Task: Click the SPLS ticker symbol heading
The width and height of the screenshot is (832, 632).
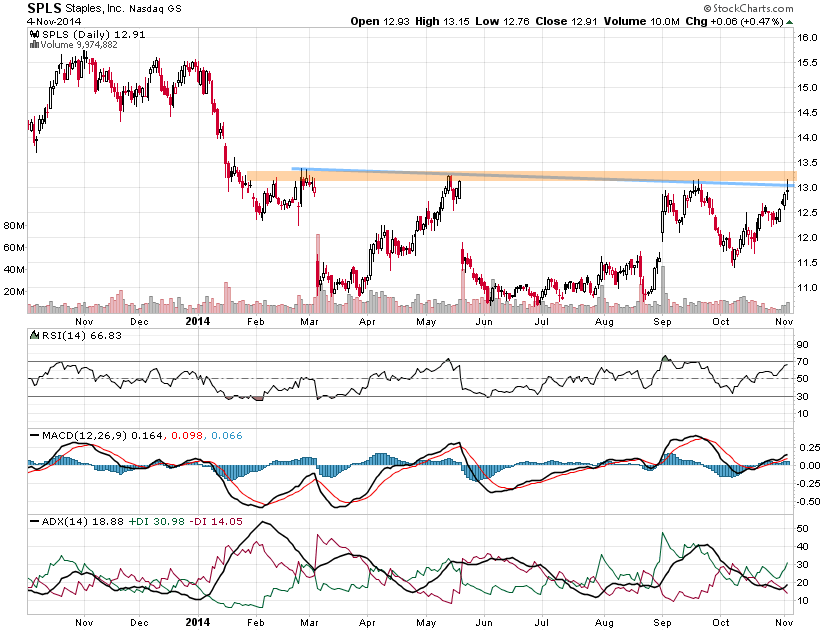Action: tap(44, 8)
